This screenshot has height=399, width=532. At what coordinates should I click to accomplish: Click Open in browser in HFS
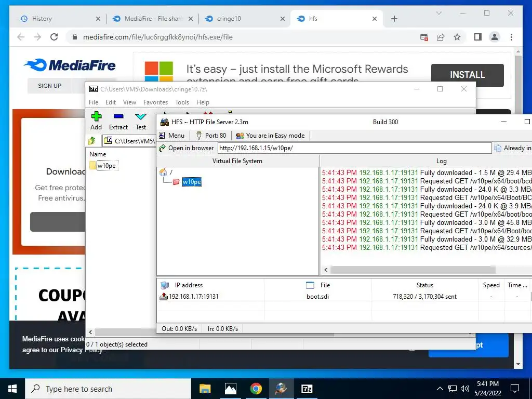point(187,148)
